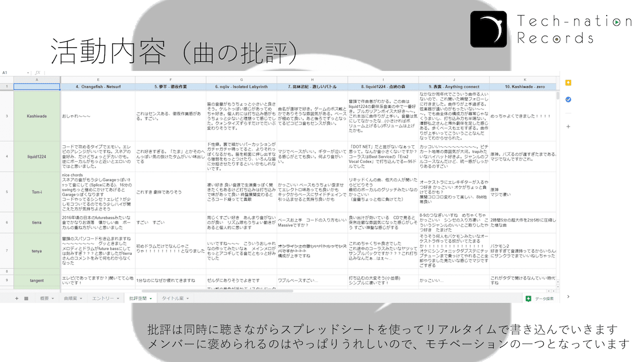Expand the Name Box dropdown arrow

28,73
